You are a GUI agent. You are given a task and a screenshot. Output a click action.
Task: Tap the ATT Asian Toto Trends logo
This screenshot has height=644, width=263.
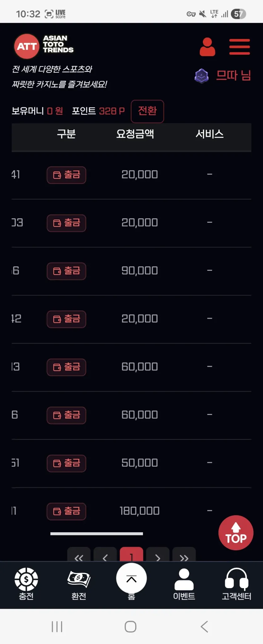tap(43, 46)
